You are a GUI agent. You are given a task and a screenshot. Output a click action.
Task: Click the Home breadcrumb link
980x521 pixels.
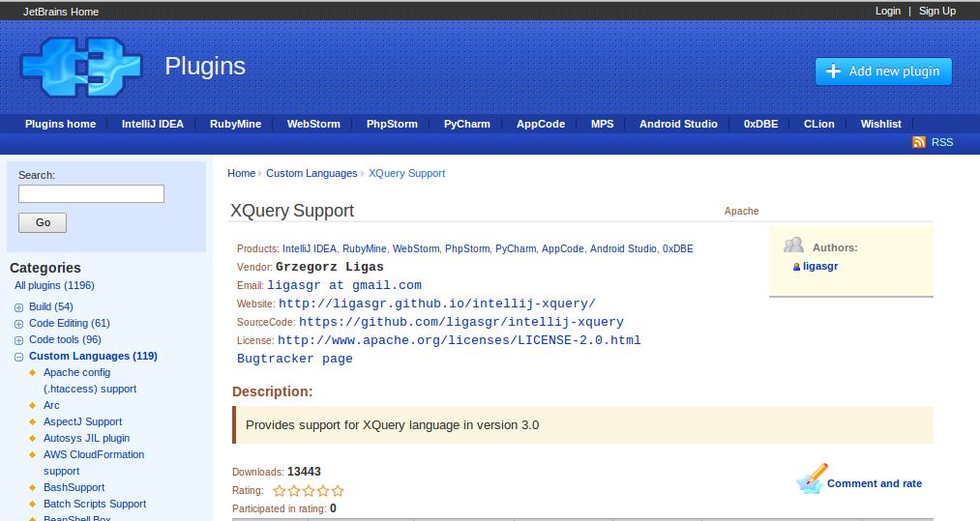(241, 173)
